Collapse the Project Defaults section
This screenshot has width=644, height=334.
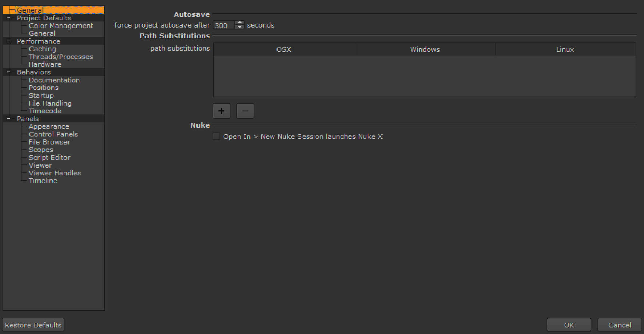8,17
